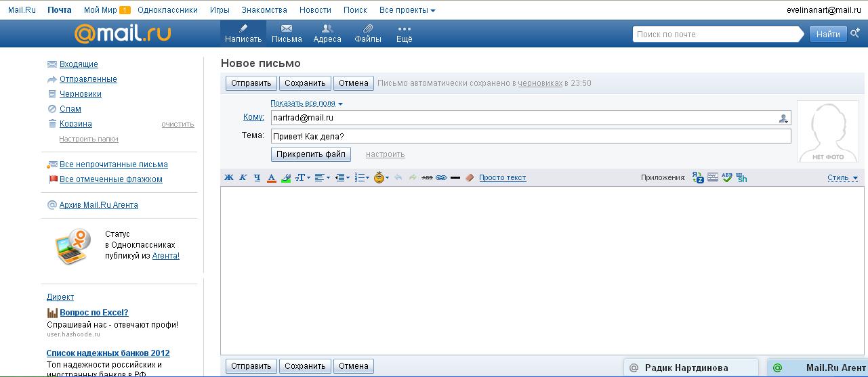
Task: Open Архив Mail.Ru Агента
Action: (x=99, y=205)
